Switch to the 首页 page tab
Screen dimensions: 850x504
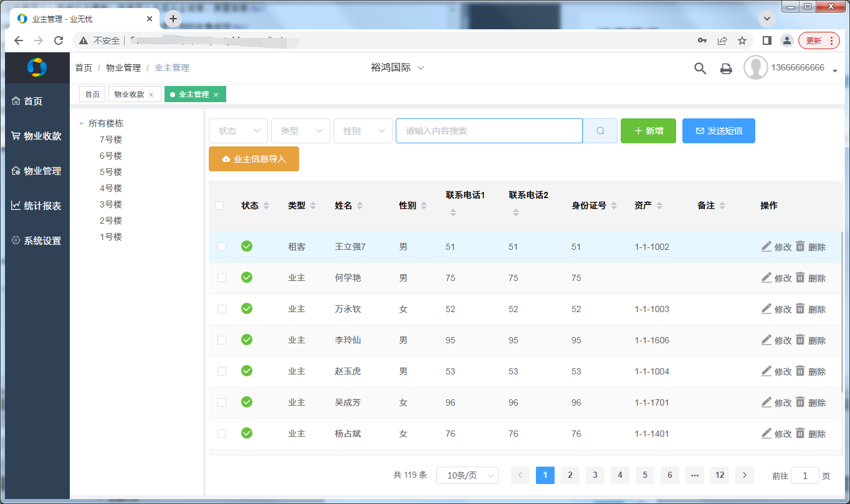92,94
